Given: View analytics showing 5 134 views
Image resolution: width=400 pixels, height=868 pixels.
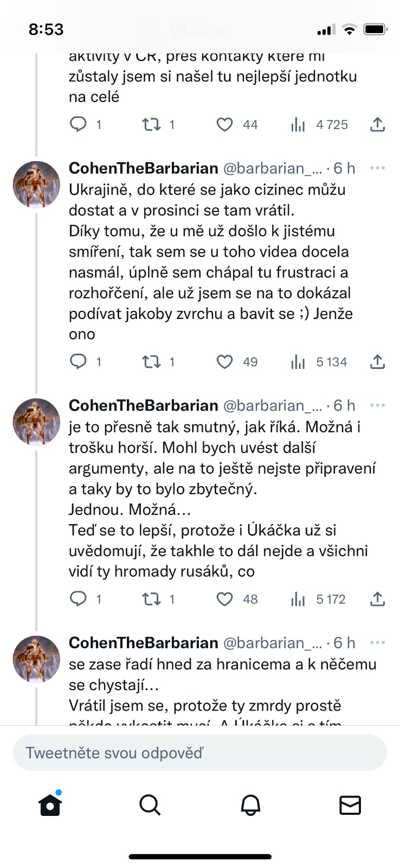Looking at the screenshot, I should (x=298, y=362).
